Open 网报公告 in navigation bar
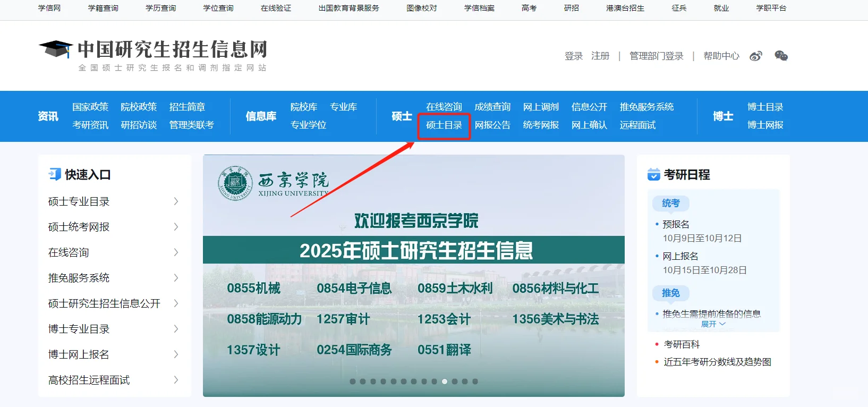The image size is (868, 407). 492,125
